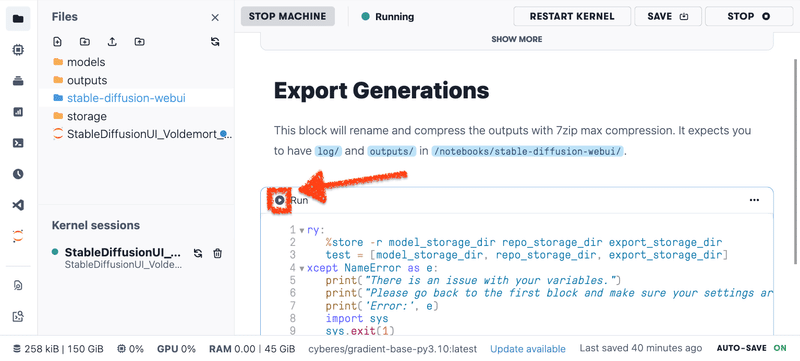Delete the StableDiffusionUI kernel session

point(218,253)
